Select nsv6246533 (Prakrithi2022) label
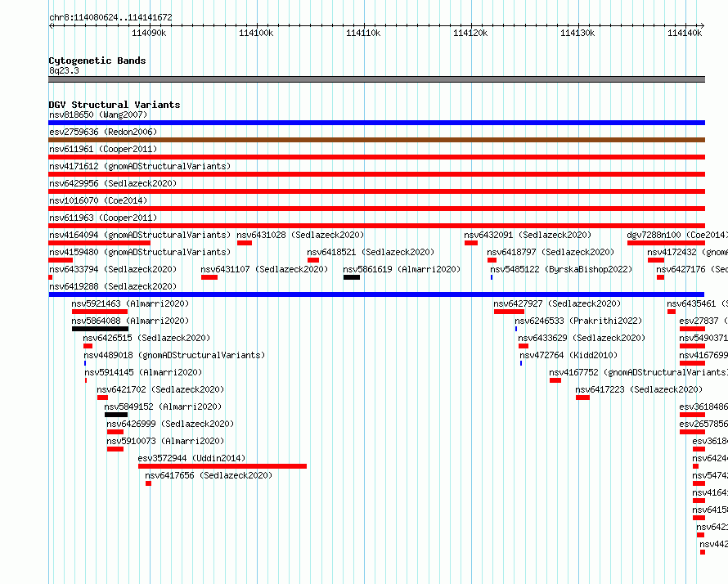 (x=578, y=321)
